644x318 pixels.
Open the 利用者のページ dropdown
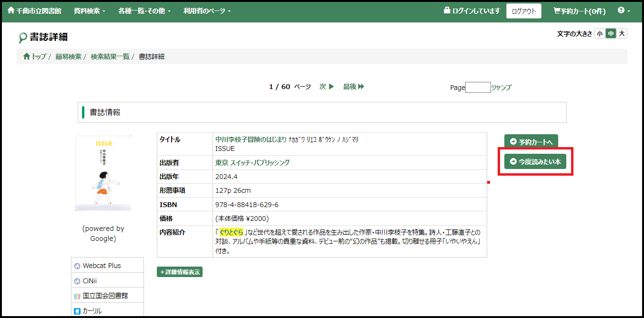(207, 10)
